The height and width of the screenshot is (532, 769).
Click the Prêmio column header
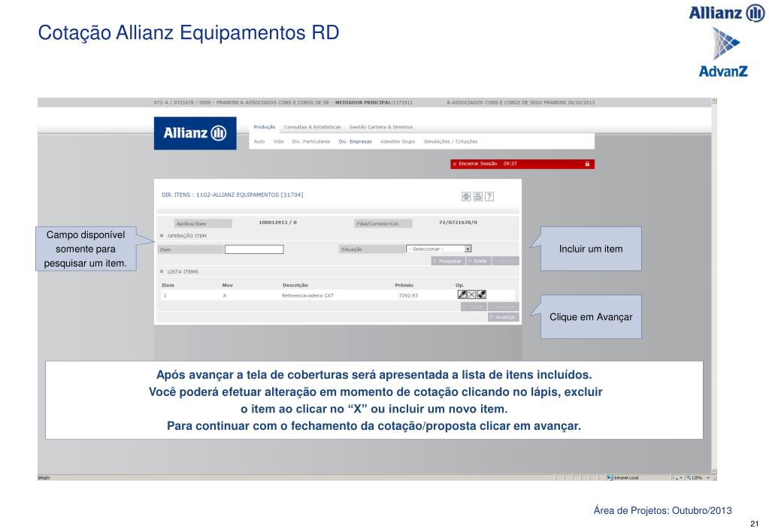(x=404, y=286)
